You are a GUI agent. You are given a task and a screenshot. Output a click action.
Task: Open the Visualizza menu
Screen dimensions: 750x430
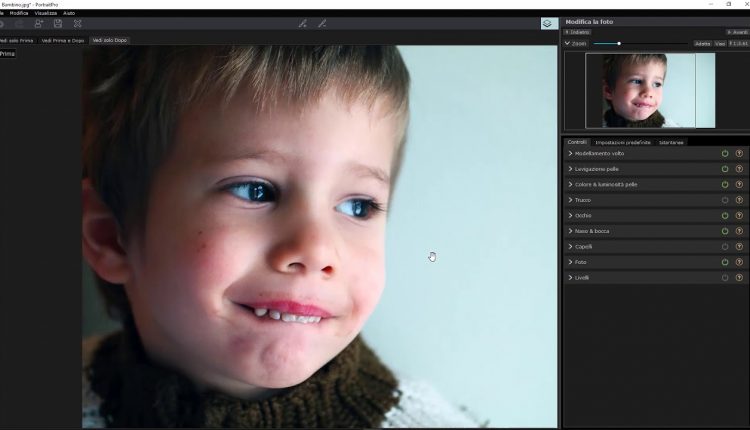point(45,13)
